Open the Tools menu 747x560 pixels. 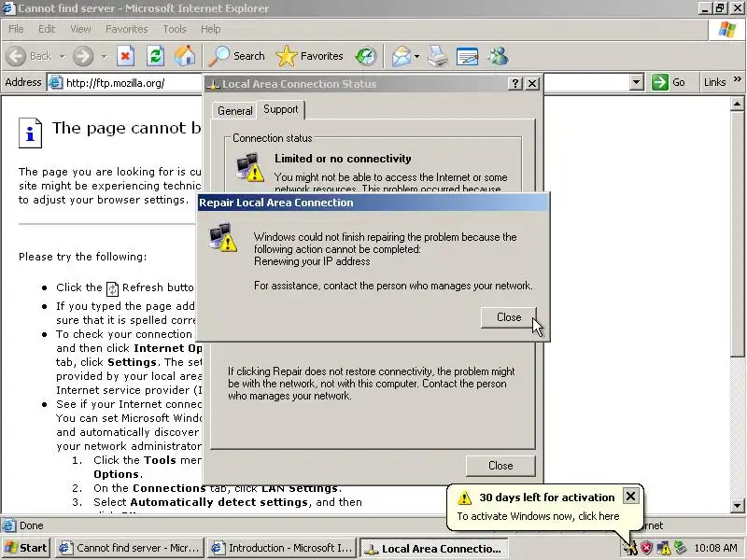[x=175, y=29]
